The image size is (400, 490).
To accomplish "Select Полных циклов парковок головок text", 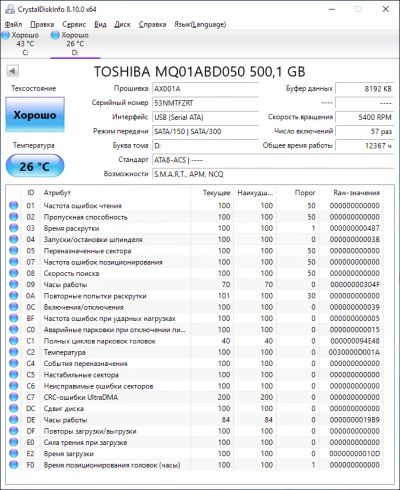I will pyautogui.click(x=100, y=341).
